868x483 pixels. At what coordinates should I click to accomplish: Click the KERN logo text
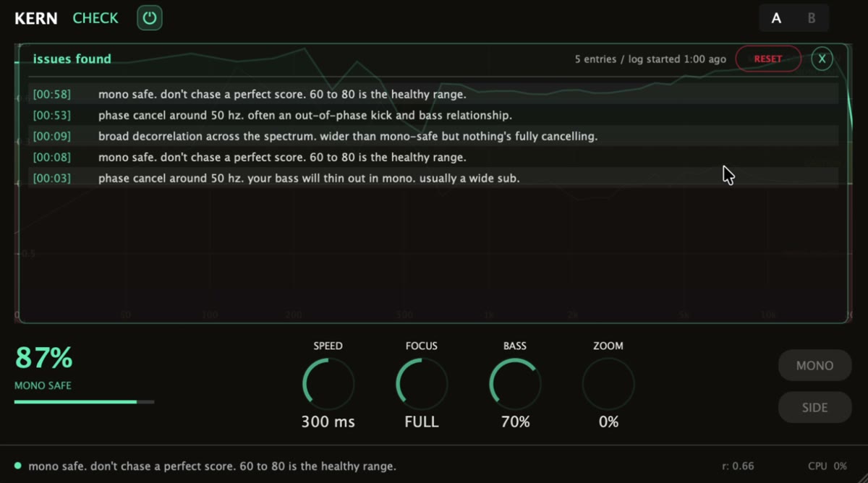(x=36, y=18)
